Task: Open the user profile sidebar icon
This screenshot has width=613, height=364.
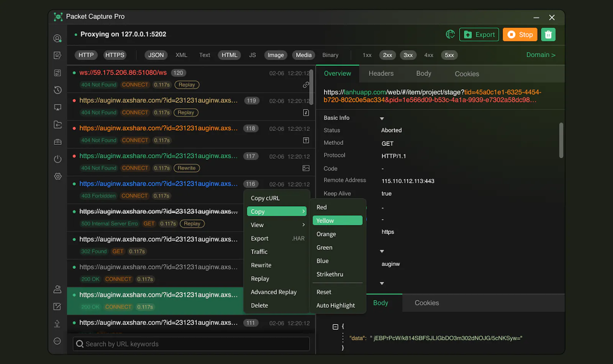Action: click(57, 38)
